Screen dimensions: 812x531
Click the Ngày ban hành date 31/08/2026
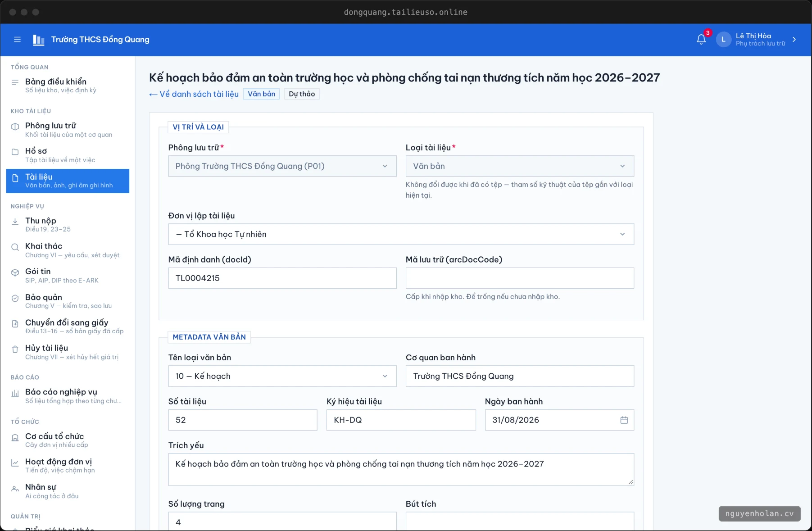coord(516,420)
